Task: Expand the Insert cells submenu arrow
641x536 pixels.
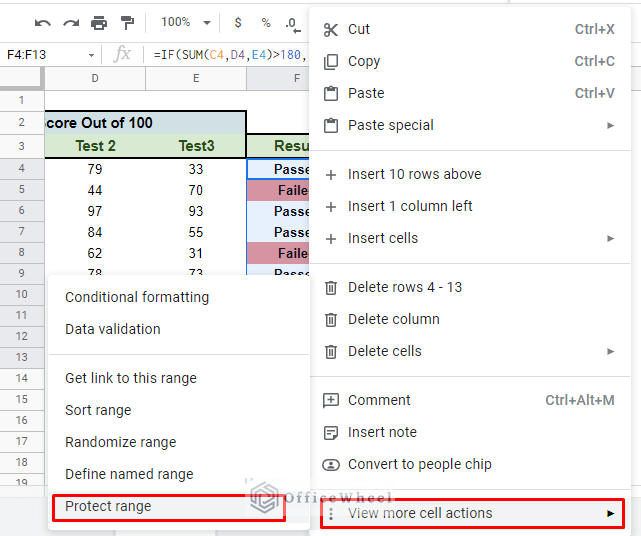Action: pyautogui.click(x=610, y=238)
